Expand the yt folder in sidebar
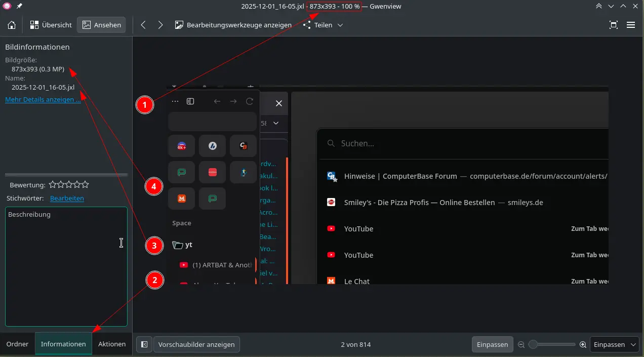Image resolution: width=644 pixels, height=357 pixels. pyautogui.click(x=182, y=245)
